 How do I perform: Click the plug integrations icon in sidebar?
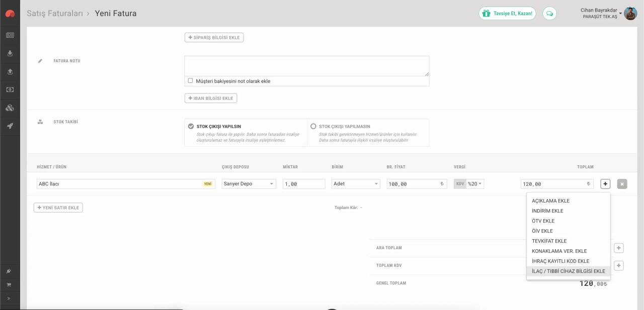tap(9, 271)
